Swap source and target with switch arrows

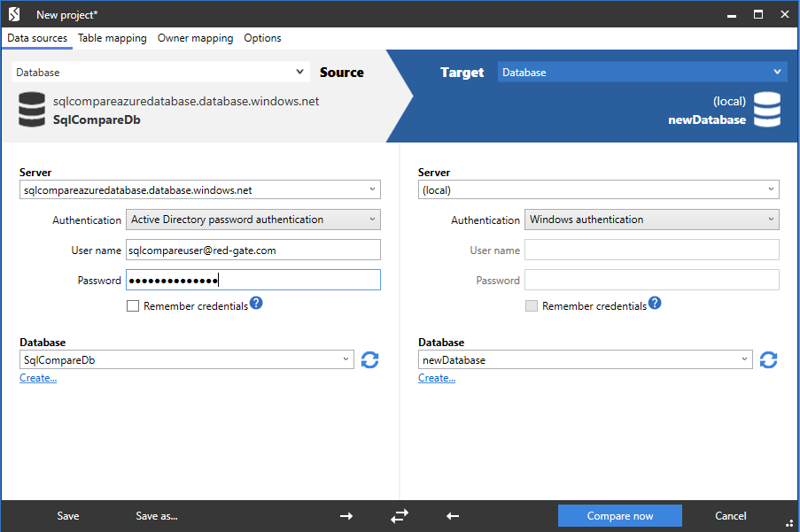coord(399,515)
